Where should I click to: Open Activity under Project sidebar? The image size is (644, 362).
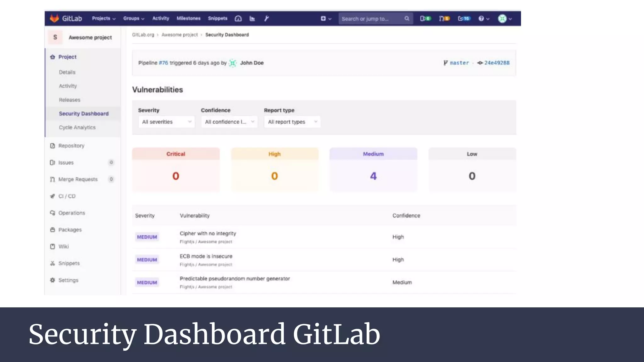[x=68, y=86]
